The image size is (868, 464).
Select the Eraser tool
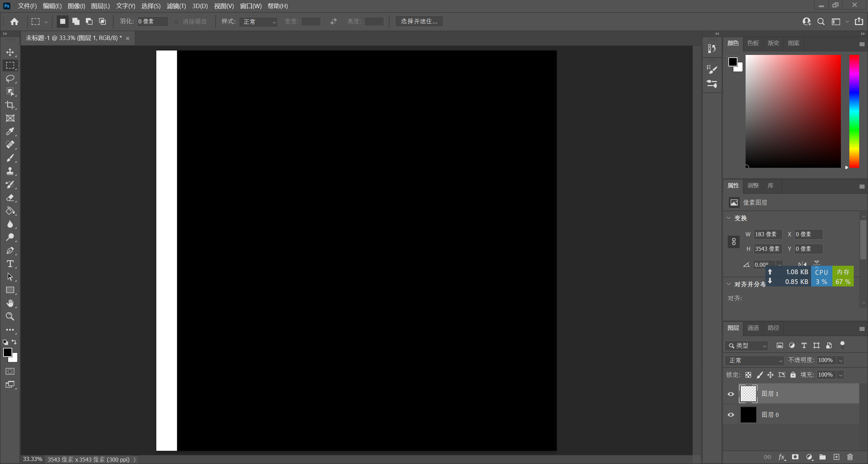pos(10,198)
